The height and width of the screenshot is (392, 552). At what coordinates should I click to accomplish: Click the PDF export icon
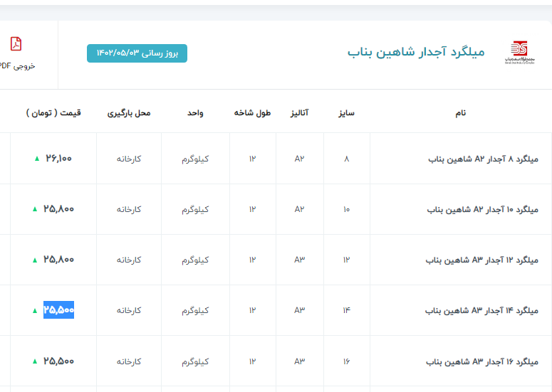tap(16, 44)
